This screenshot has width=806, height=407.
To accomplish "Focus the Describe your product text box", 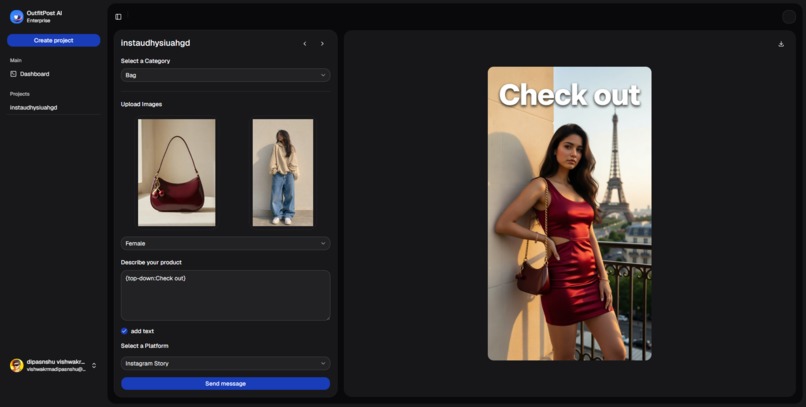I will [x=225, y=295].
